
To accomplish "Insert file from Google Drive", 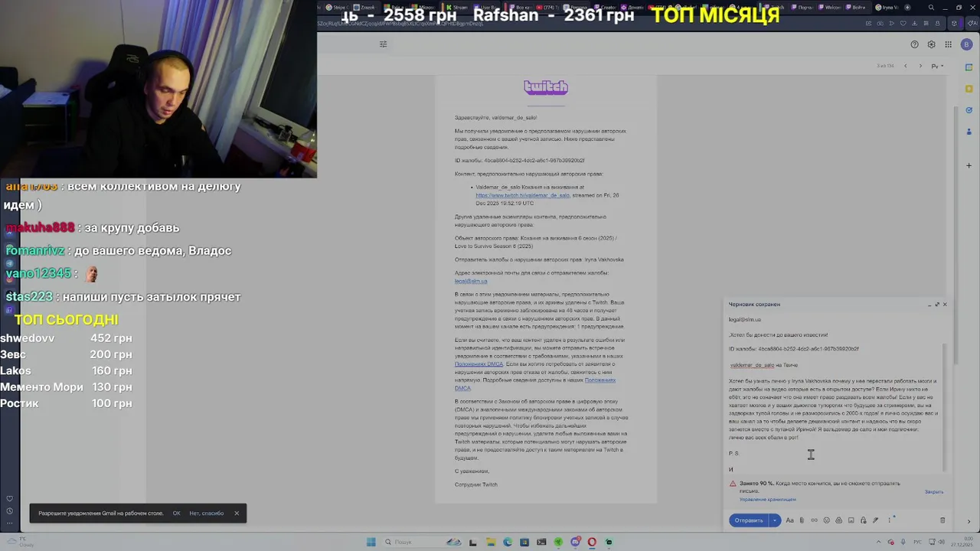I will point(838,520).
